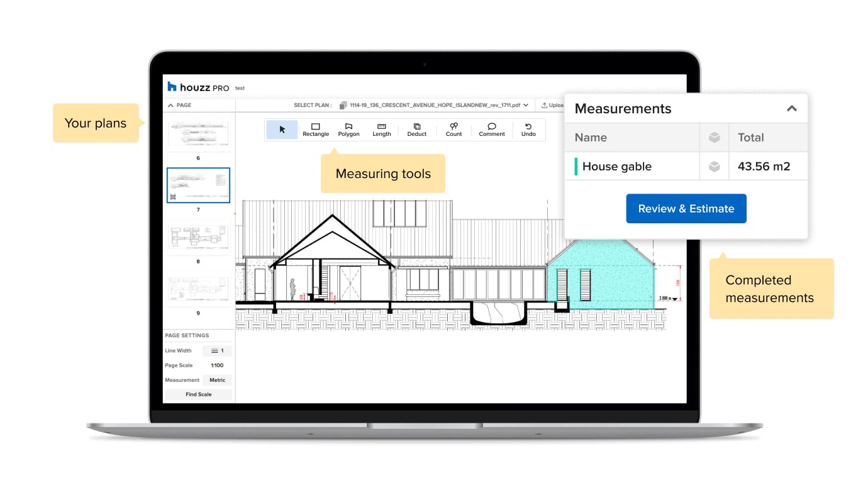Open page 6 thumbnail
This screenshot has width=868, height=478.
[198, 133]
